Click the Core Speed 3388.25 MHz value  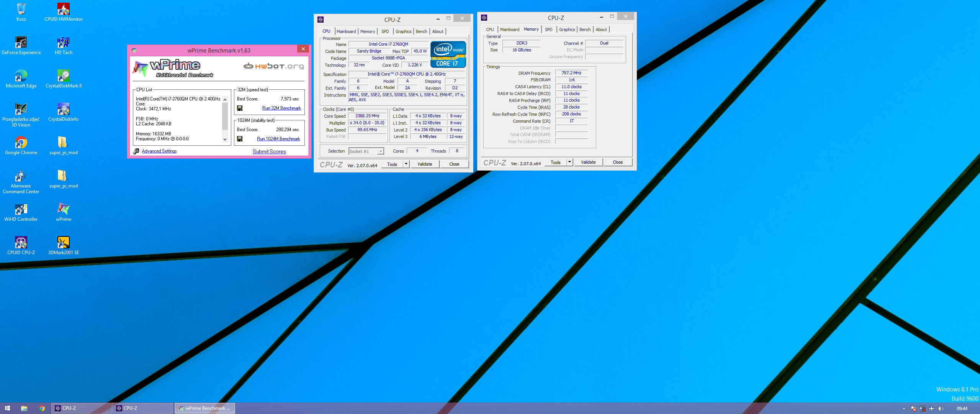367,116
